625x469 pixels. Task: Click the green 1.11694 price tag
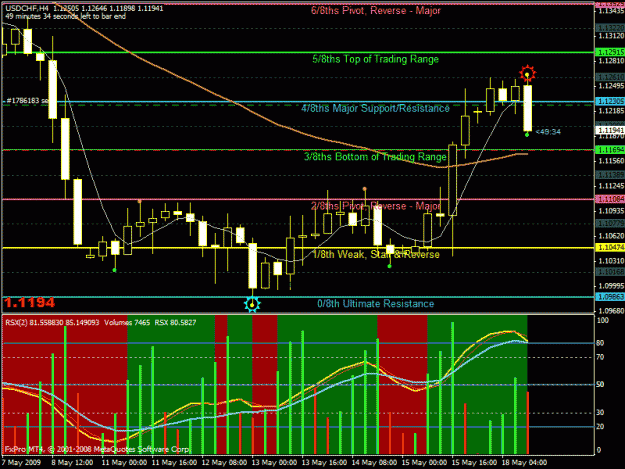609,150
